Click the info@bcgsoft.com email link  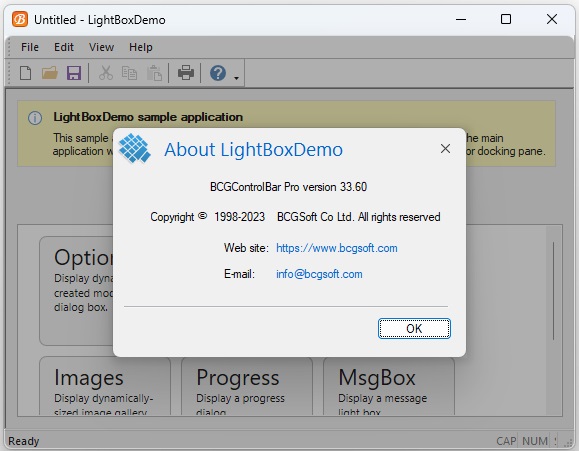[x=319, y=274]
